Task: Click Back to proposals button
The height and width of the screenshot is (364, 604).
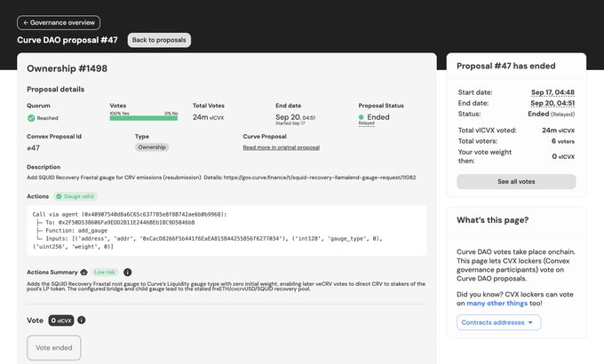Action: point(159,40)
